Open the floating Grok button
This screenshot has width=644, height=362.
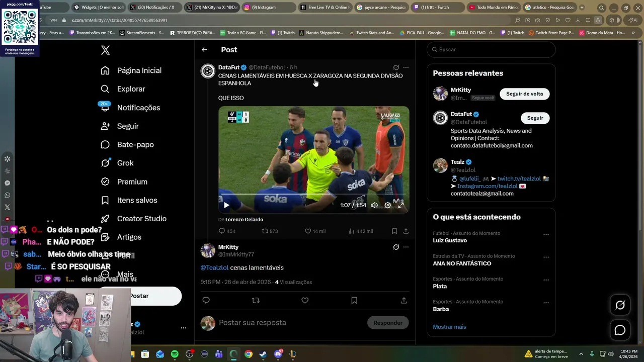click(x=620, y=305)
